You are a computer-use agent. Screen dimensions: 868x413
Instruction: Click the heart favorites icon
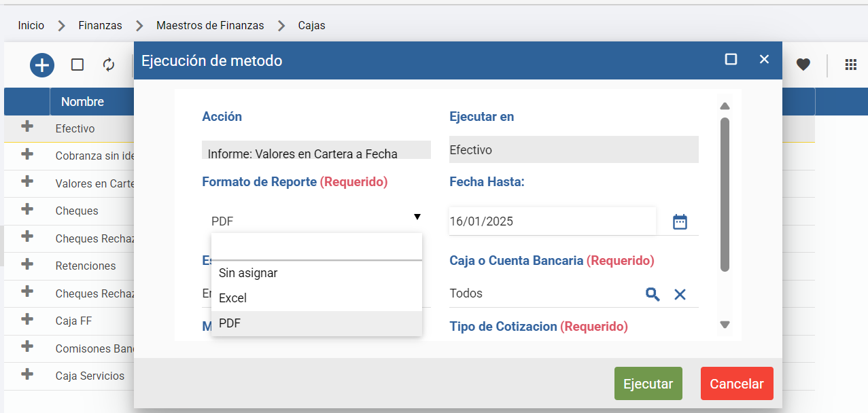click(803, 65)
